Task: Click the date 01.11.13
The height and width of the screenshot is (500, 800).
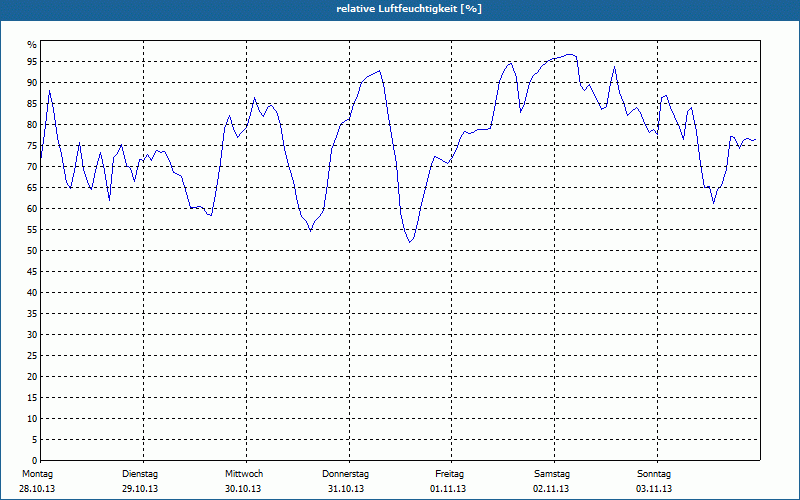Action: point(448,489)
